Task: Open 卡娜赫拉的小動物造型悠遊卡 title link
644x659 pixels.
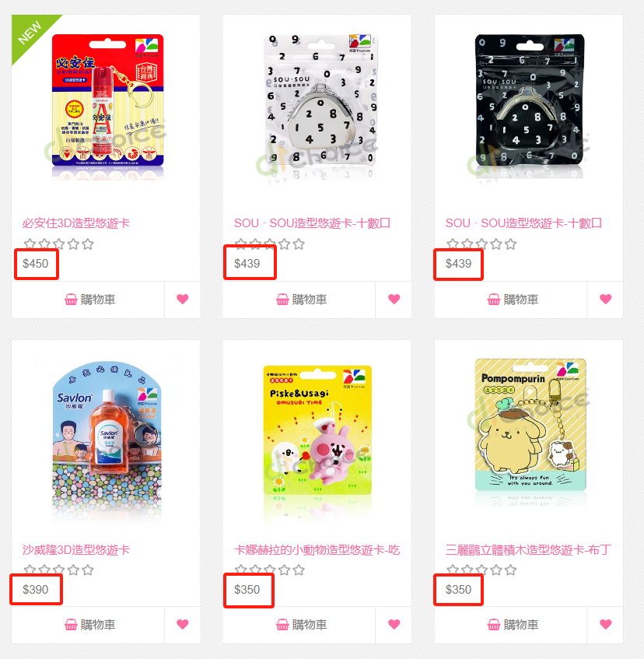Action: pos(317,550)
